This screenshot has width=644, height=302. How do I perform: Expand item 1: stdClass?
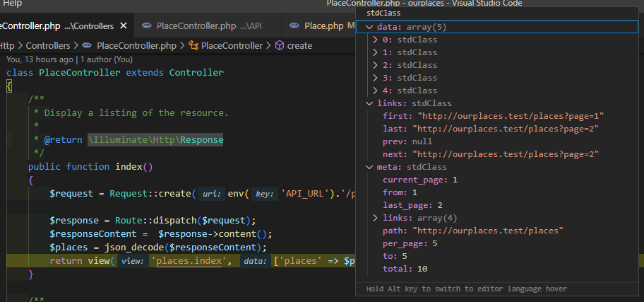(376, 52)
